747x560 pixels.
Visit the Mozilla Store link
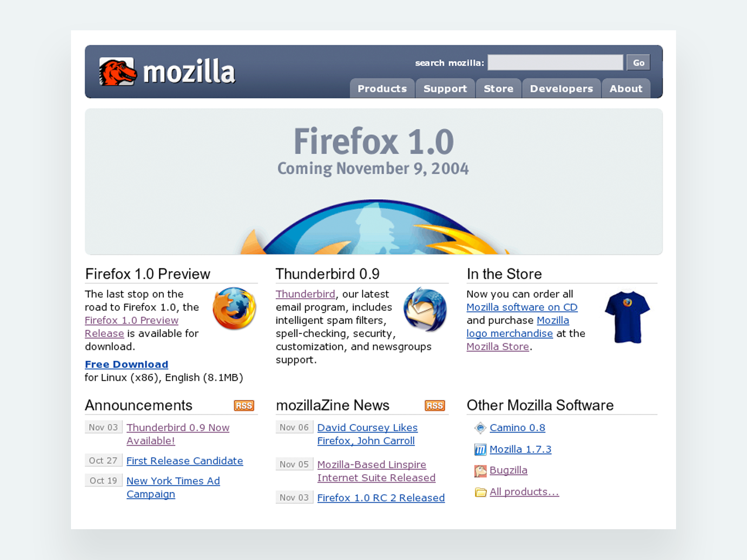point(498,347)
